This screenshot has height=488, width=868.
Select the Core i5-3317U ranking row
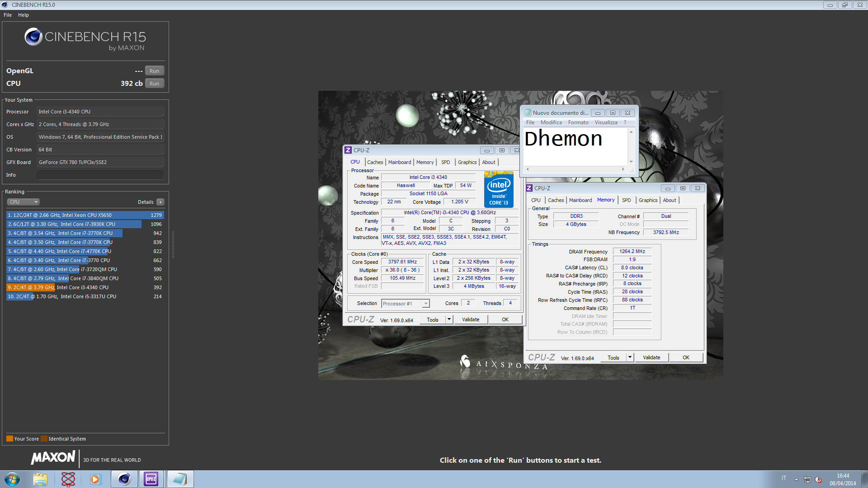point(85,296)
